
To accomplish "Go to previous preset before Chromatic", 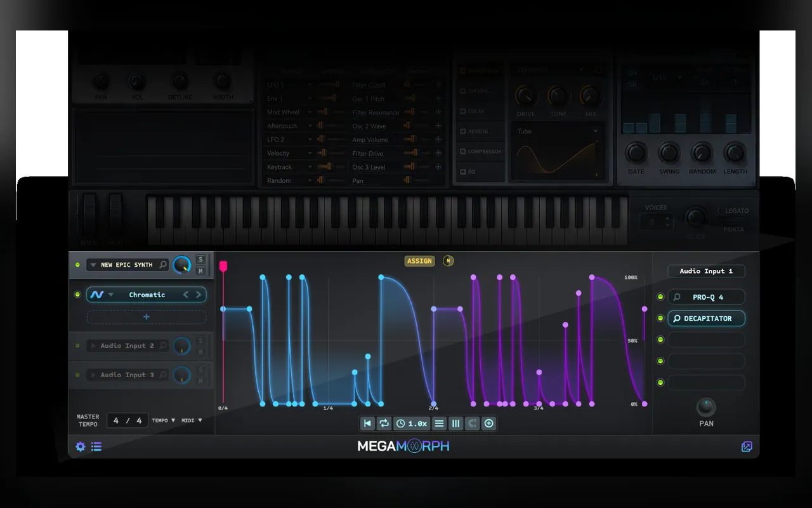I will [185, 295].
